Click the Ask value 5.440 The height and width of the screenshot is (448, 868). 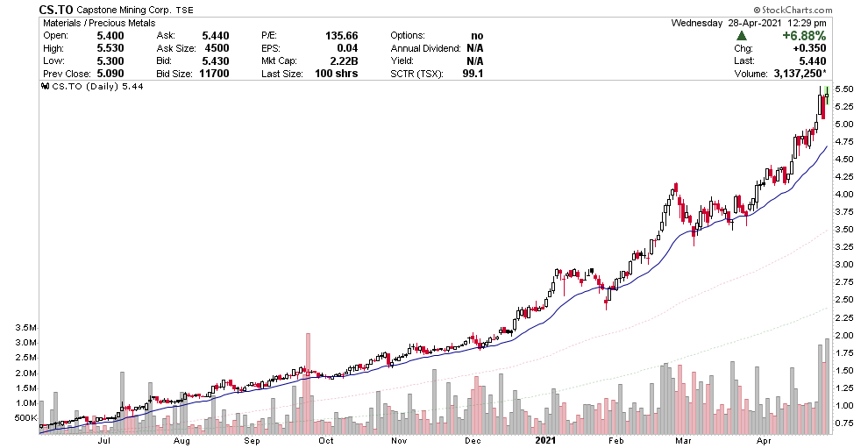click(x=216, y=35)
